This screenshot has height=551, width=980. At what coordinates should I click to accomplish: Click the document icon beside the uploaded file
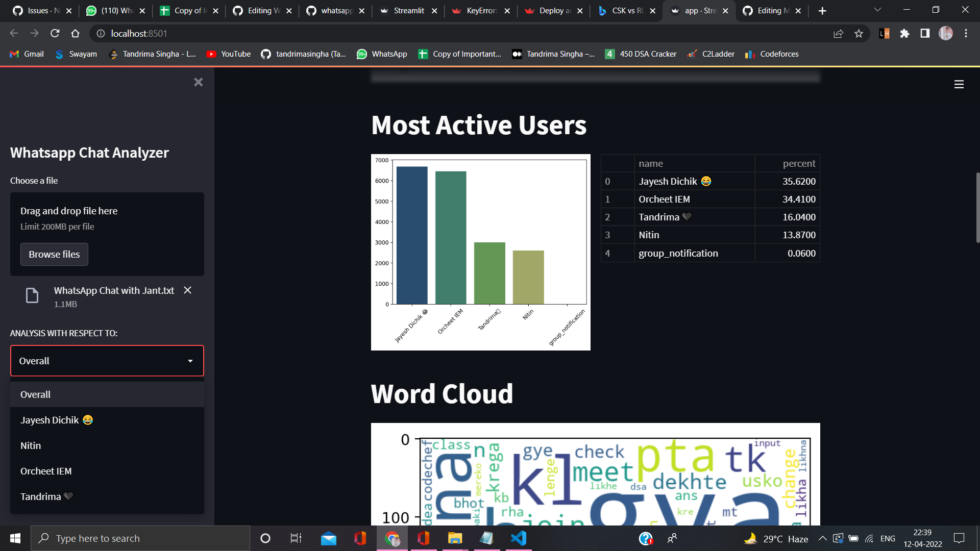tap(32, 295)
